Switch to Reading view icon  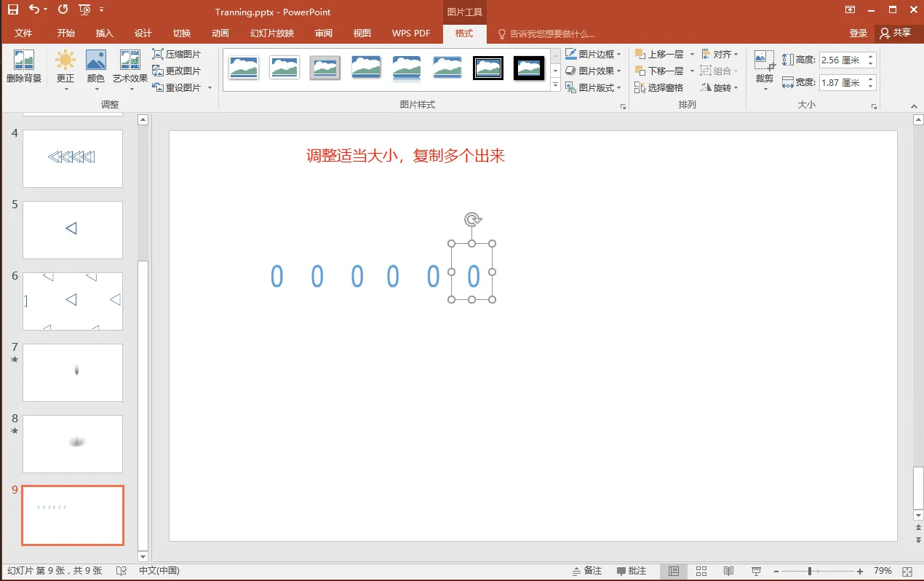click(x=728, y=572)
